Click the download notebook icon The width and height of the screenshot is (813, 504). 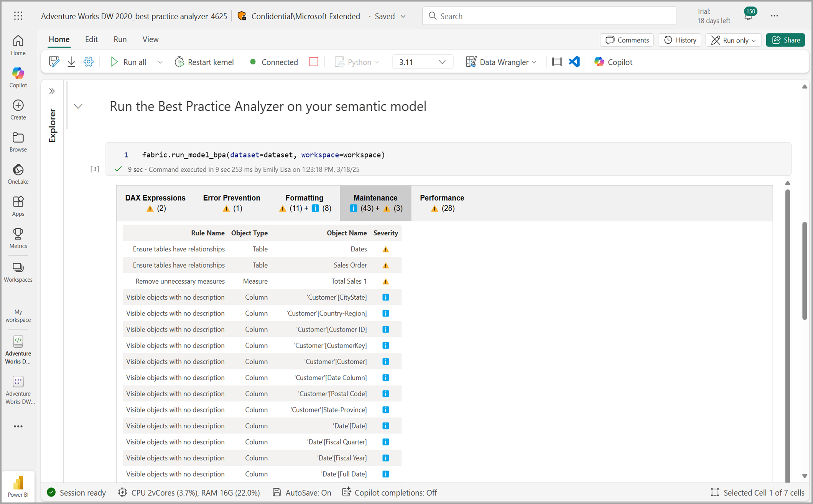[71, 62]
